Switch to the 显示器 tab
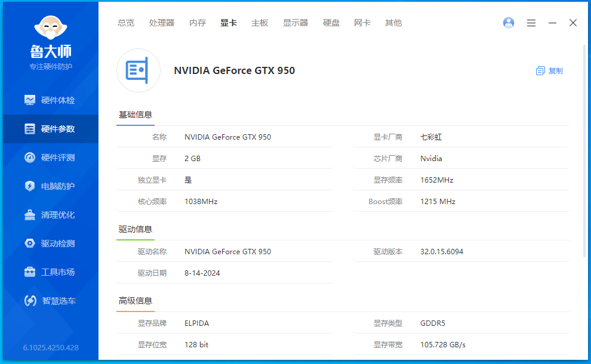Viewport: 591px width, 364px height. pos(295,23)
